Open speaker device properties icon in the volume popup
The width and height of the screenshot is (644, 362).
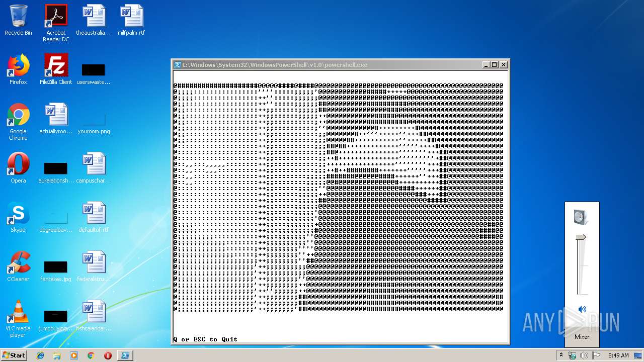(581, 217)
